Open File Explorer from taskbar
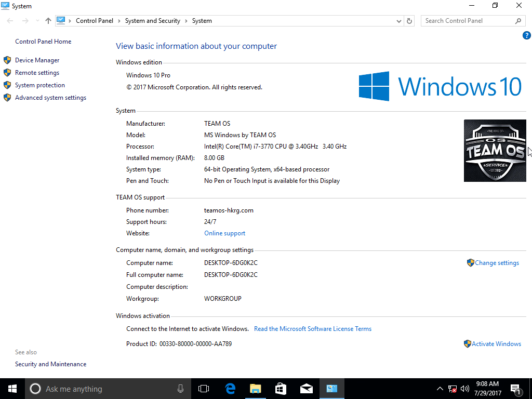532x399 pixels. [256, 389]
